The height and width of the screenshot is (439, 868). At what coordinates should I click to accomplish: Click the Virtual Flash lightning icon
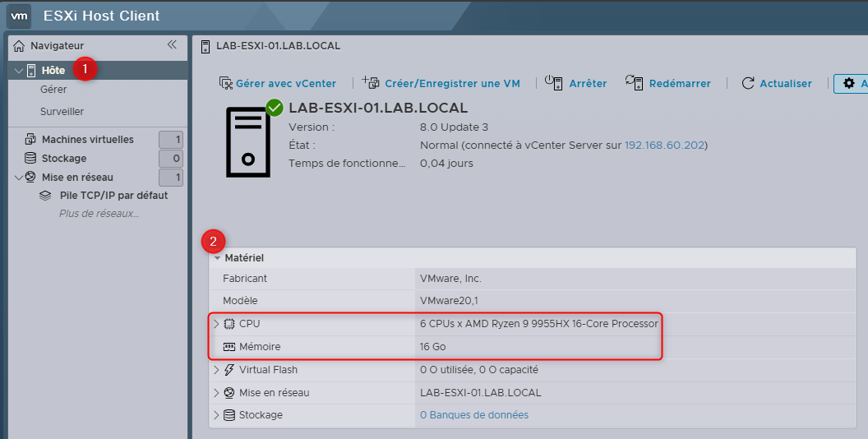tap(229, 370)
